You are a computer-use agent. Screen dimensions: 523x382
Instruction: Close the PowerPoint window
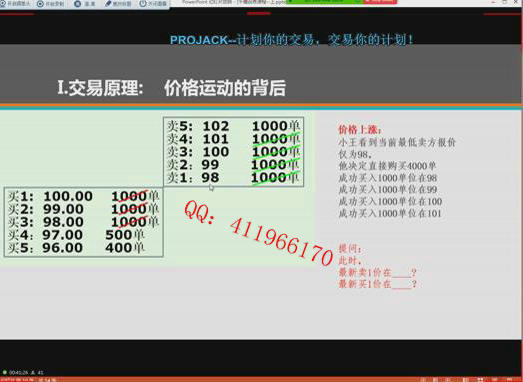[517, 2]
